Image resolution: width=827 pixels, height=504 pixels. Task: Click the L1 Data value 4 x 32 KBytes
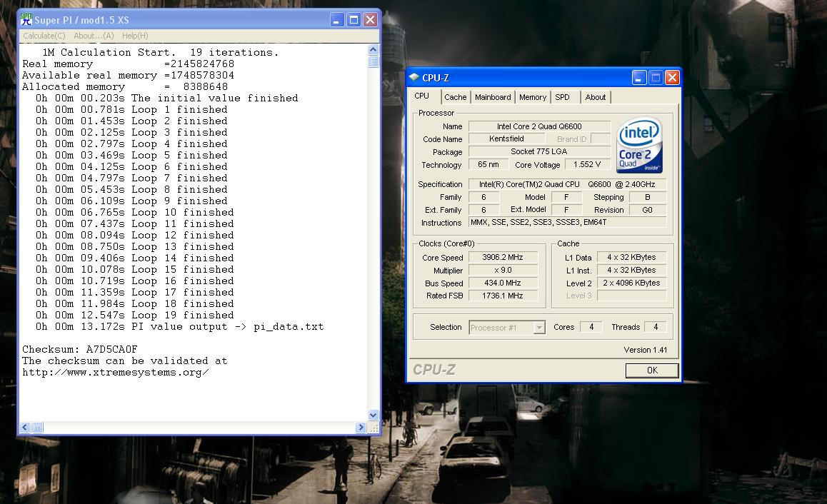click(x=631, y=257)
